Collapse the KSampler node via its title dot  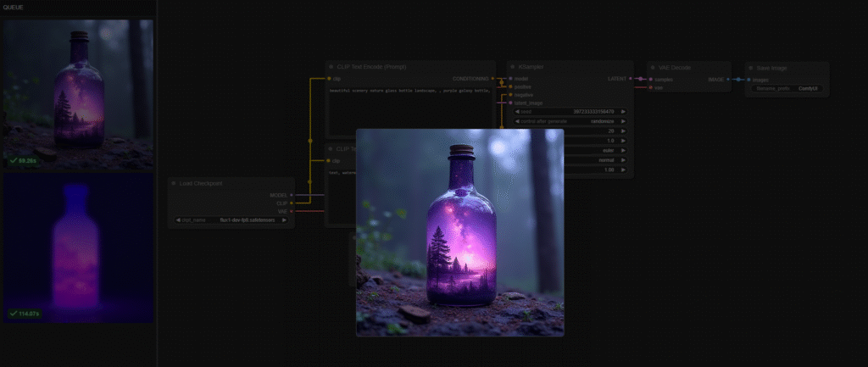(x=513, y=66)
